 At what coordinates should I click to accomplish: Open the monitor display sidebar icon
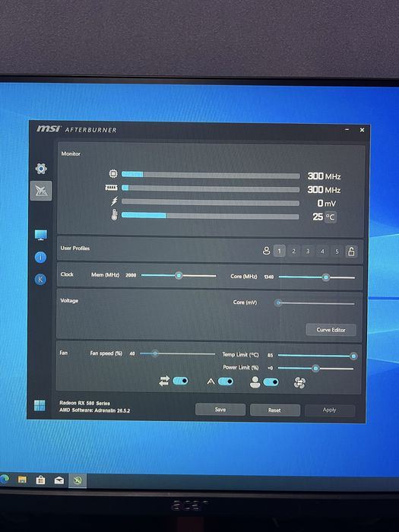[41, 235]
